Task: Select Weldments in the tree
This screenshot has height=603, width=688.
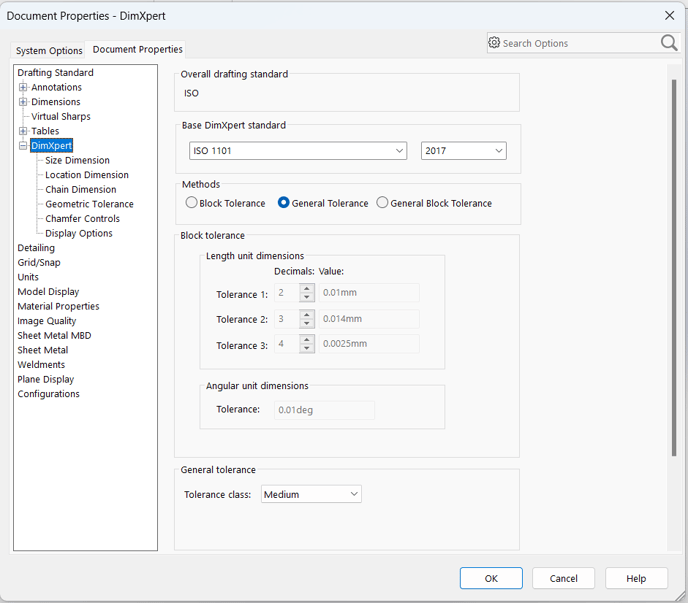Action: (x=41, y=365)
